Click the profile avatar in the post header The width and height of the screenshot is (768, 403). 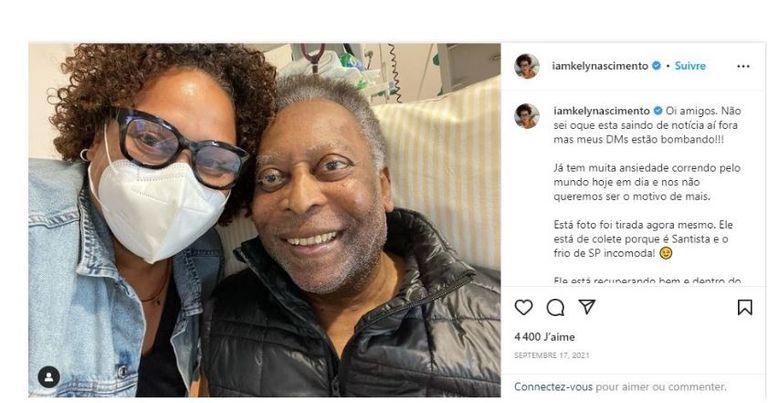pos(526,66)
